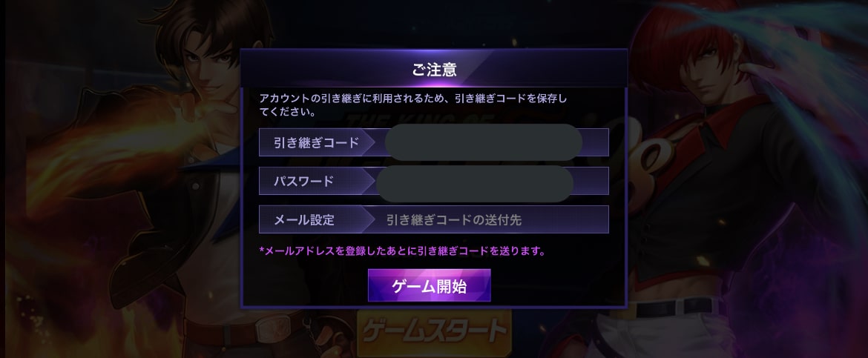Click the yellow ゲームスタート button behind dialog
868x358 pixels.
pyautogui.click(x=434, y=331)
